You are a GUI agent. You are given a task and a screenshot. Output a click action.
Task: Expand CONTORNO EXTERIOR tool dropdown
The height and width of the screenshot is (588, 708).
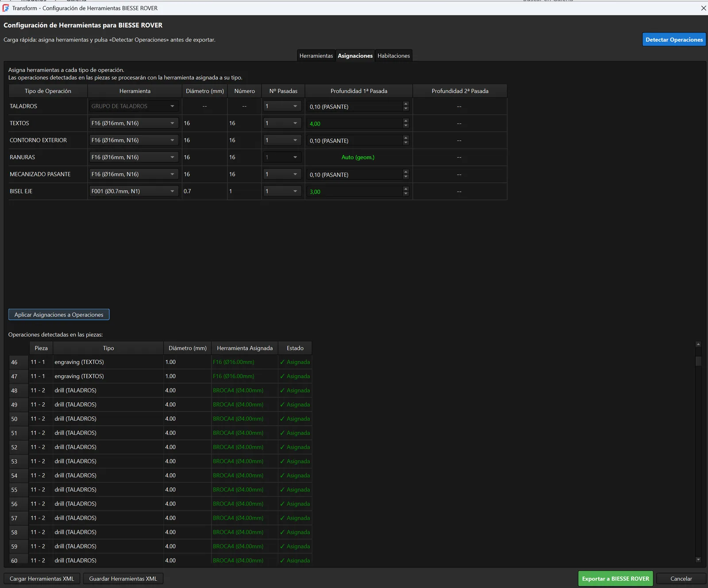134,140
